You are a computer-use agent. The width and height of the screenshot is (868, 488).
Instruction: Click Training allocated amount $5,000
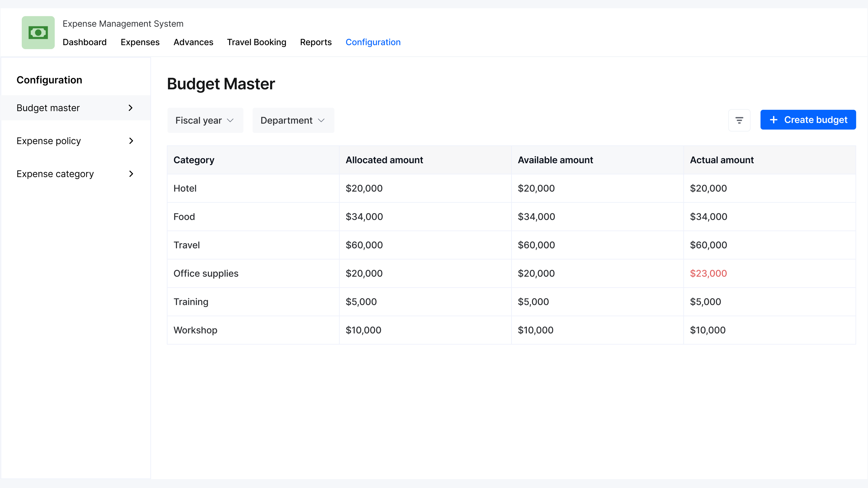(x=361, y=302)
